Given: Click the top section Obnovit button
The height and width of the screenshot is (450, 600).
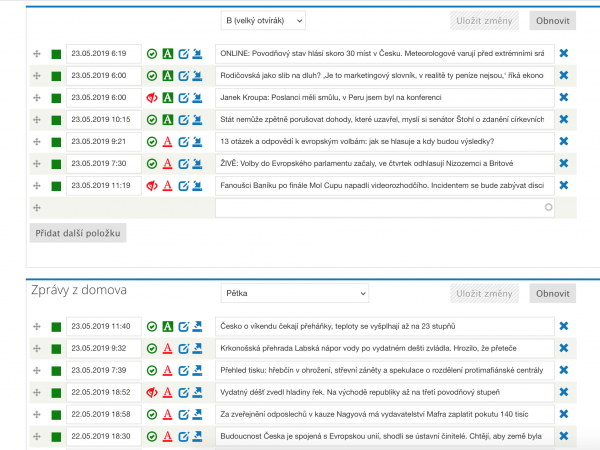Looking at the screenshot, I should tap(553, 21).
